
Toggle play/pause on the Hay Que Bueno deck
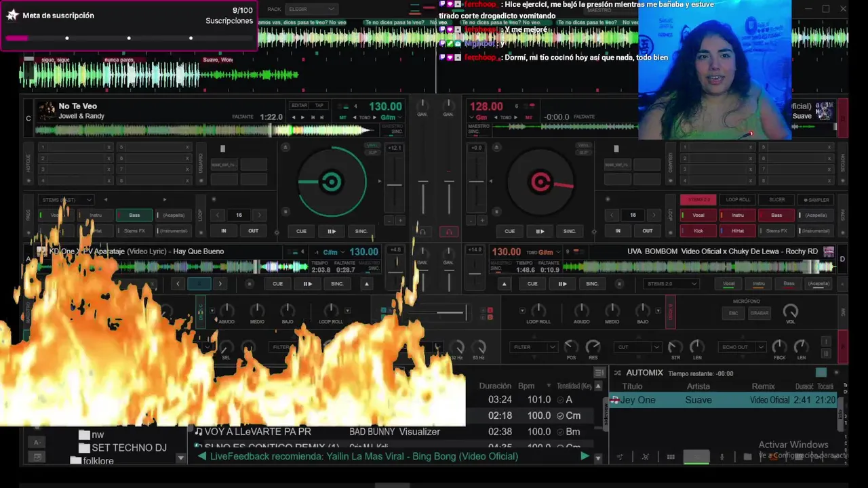[307, 284]
